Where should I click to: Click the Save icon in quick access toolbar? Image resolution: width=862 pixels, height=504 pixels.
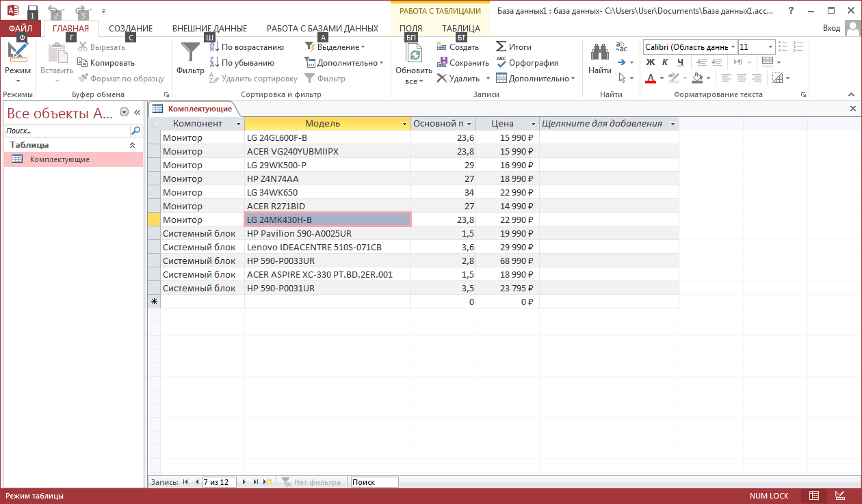click(x=32, y=10)
